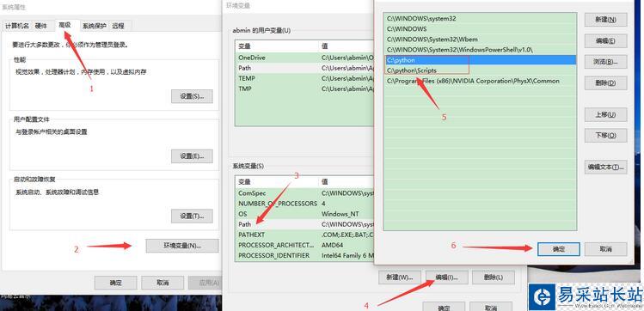Click 变量 column header in user variables
This screenshot has height=311, width=644.
coord(277,46)
